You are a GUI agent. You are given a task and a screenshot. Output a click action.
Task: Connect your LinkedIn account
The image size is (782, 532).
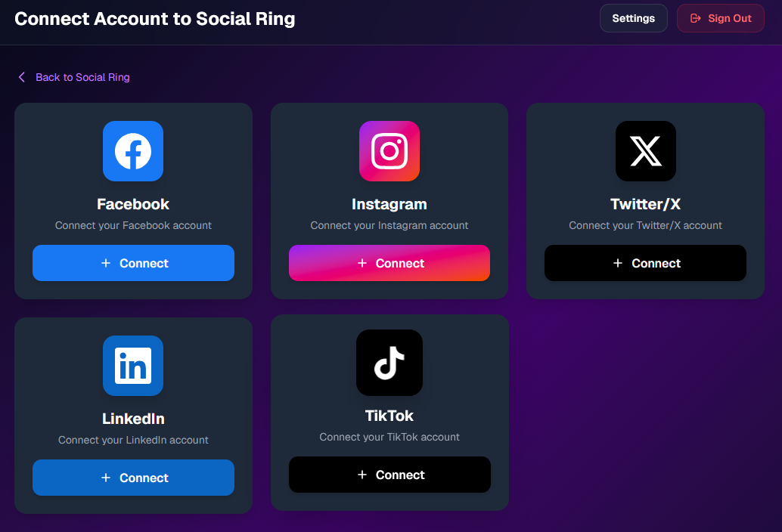point(133,478)
